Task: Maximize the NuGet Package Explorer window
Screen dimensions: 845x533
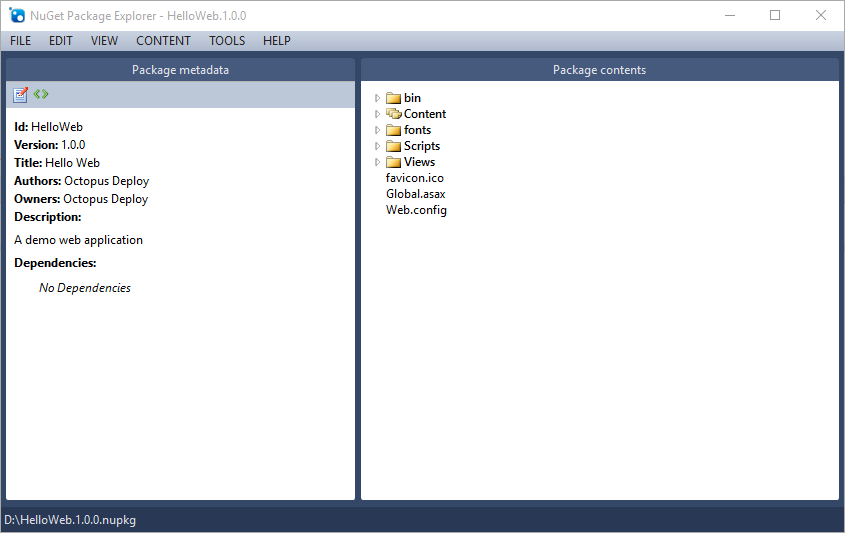Action: tap(775, 16)
